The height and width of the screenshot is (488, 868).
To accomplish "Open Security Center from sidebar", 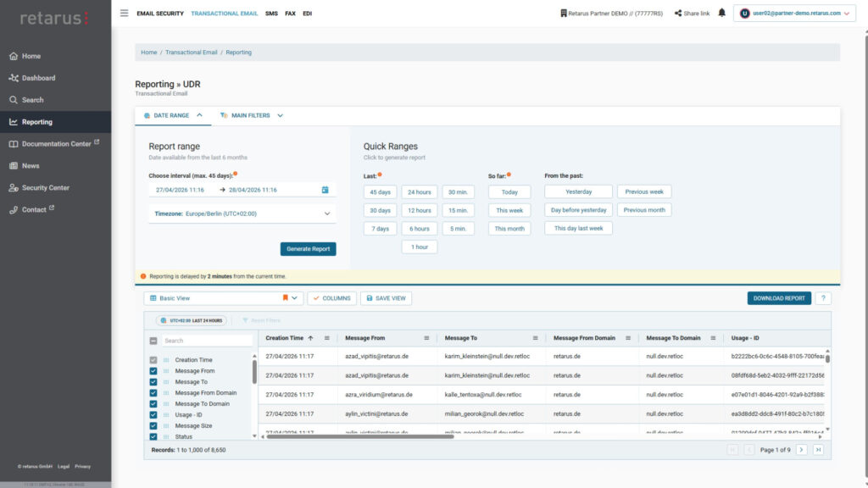I will coord(45,187).
